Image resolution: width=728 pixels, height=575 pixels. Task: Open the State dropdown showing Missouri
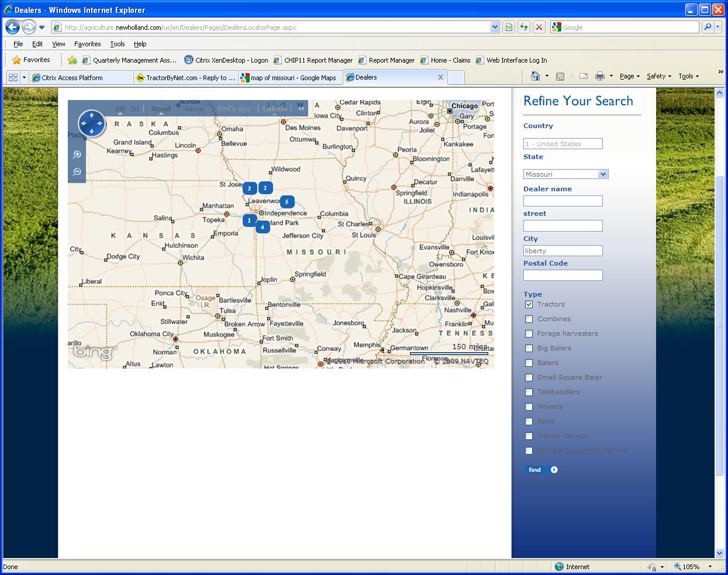point(566,174)
